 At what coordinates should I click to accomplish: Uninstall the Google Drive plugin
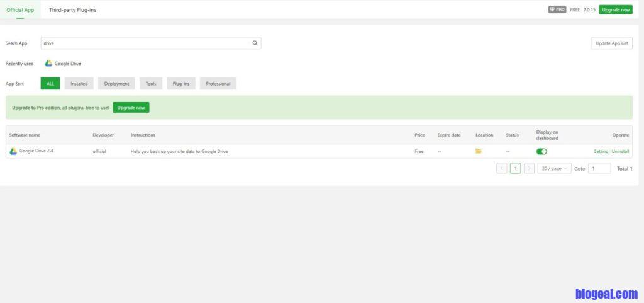pyautogui.click(x=621, y=151)
